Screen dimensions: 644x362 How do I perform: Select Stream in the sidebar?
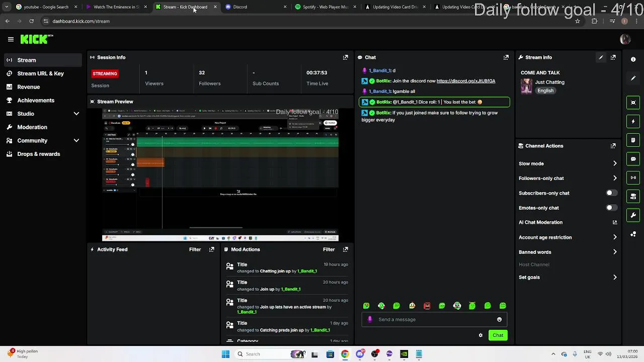click(x=43, y=60)
